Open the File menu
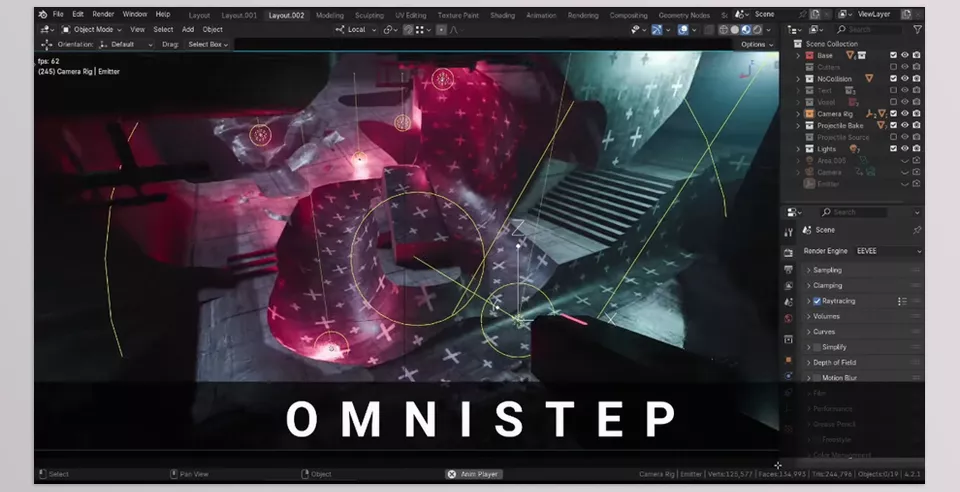Viewport: 960px width, 492px height. pos(58,14)
